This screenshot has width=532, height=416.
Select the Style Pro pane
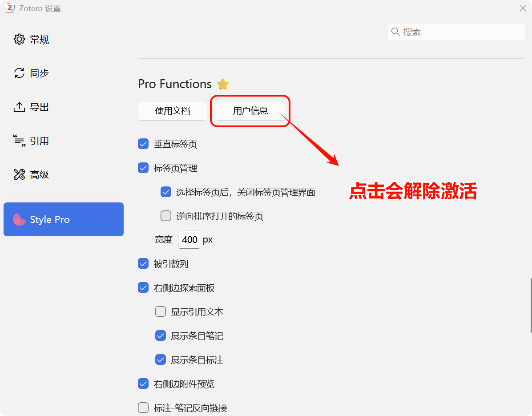[x=64, y=219]
